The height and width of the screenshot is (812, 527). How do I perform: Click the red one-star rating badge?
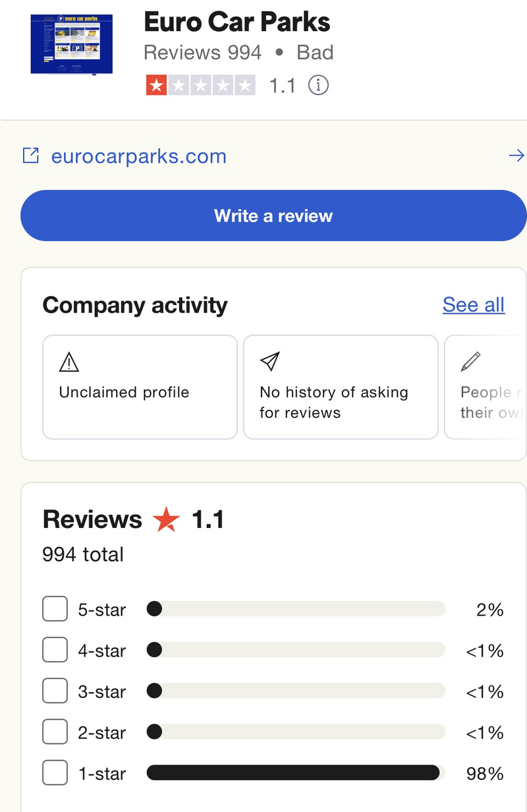157,85
